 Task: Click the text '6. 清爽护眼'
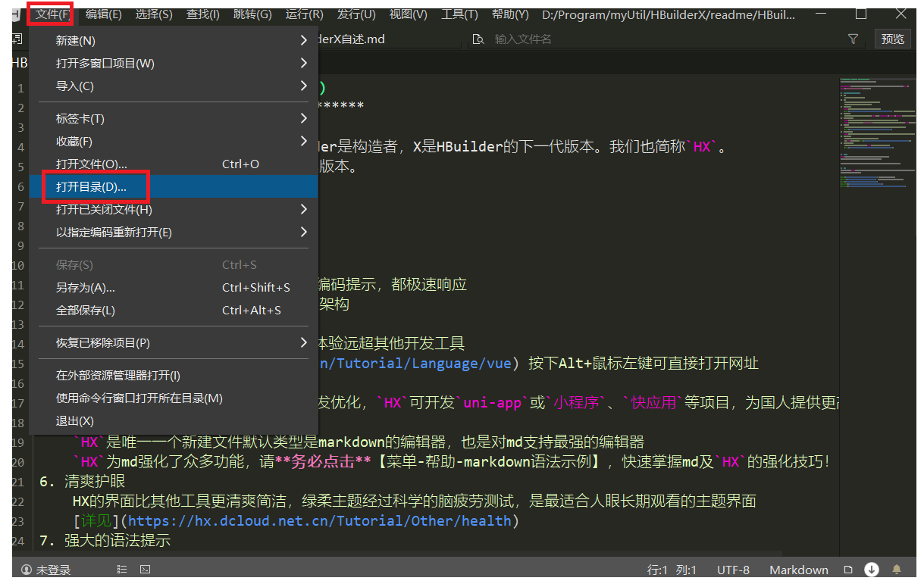coord(82,481)
